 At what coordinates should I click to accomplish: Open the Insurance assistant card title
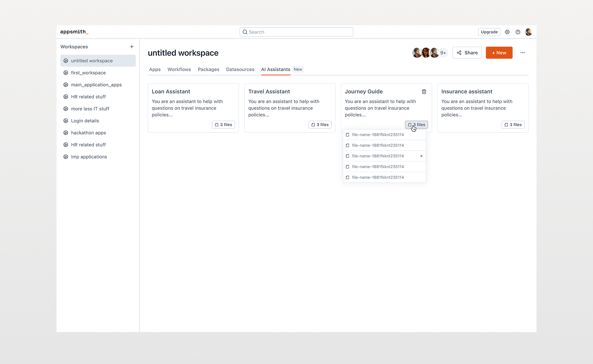[467, 92]
